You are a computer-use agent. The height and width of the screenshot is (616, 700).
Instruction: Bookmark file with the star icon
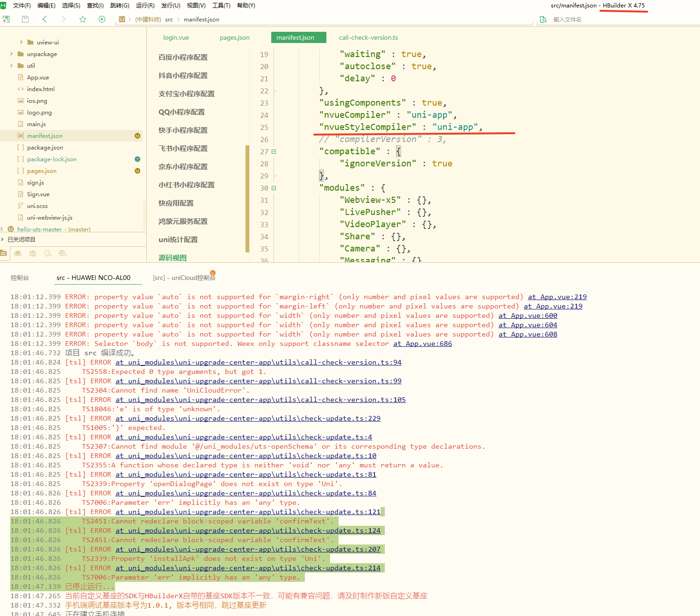click(x=83, y=19)
